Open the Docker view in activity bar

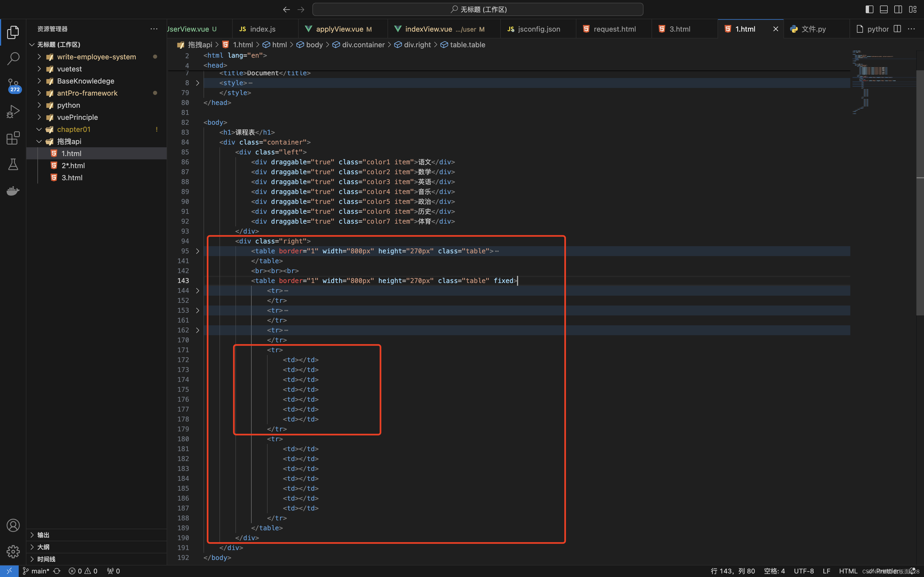(13, 191)
